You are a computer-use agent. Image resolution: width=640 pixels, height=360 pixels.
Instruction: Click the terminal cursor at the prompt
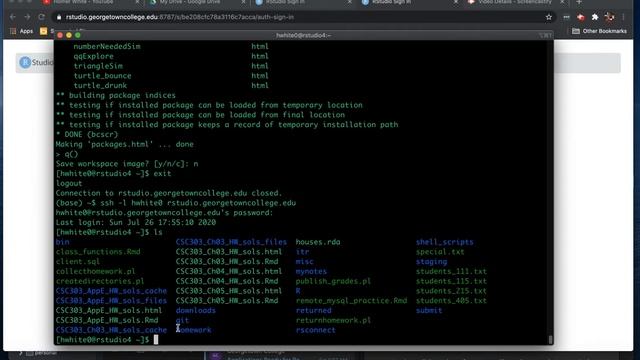point(156,340)
